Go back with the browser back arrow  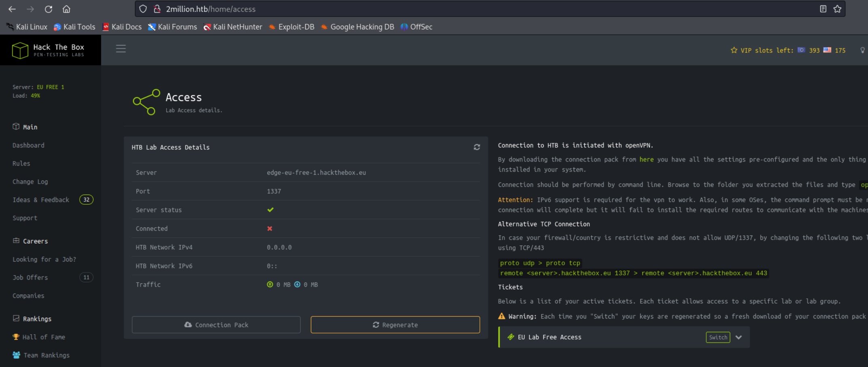coord(12,9)
